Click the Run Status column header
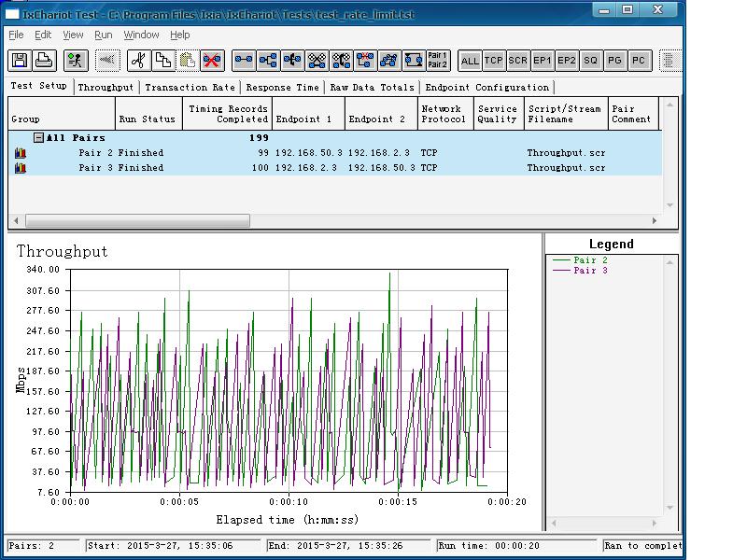Image resolution: width=747 pixels, height=560 pixels. coord(148,113)
